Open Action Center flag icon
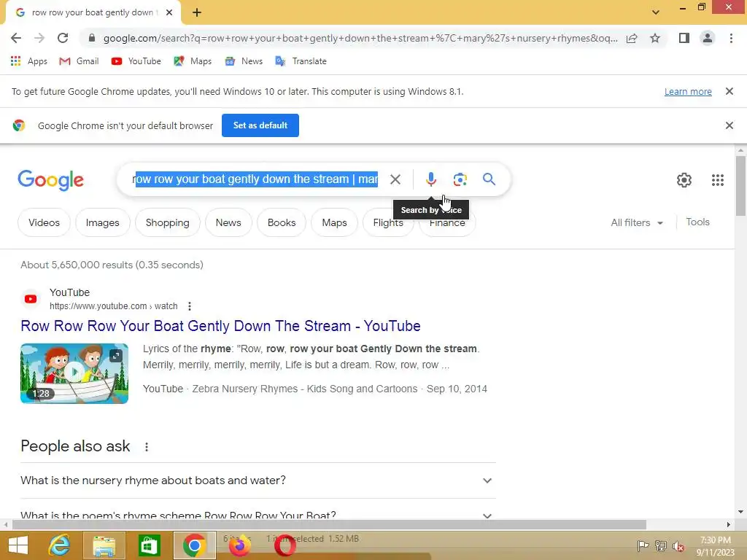The image size is (747, 560). click(643, 546)
